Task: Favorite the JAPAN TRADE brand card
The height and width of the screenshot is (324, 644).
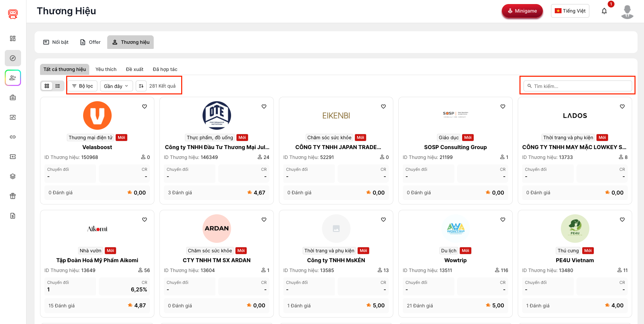Action: 383,106
